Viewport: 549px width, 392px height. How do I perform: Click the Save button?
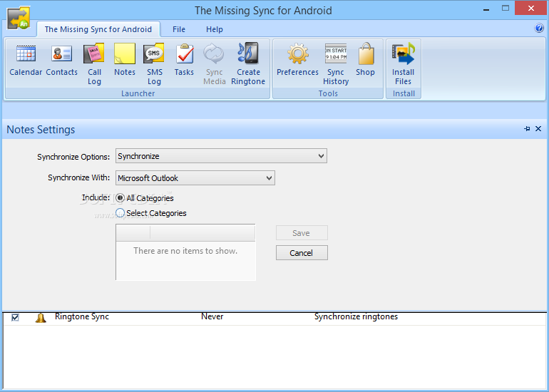coord(302,233)
